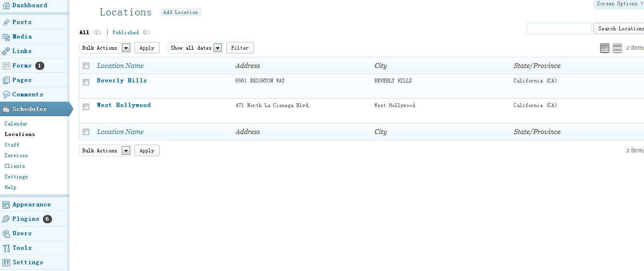This screenshot has height=271, width=644.
Task: Open the Dashboard home icon
Action: [x=6, y=6]
